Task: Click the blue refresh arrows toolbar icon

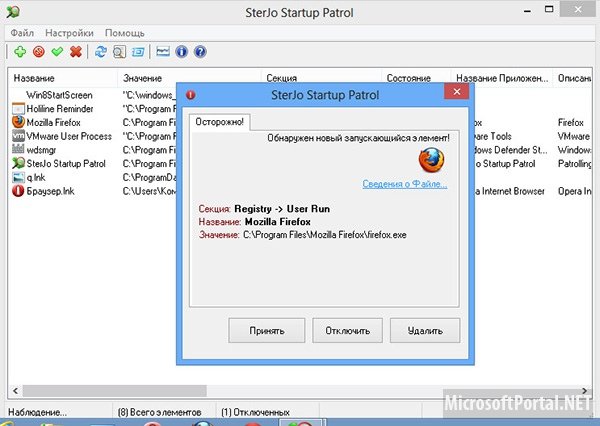Action: click(101, 52)
